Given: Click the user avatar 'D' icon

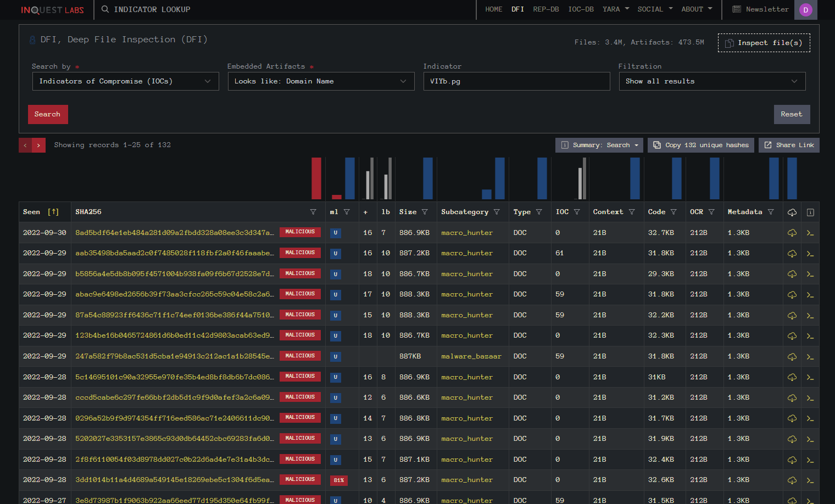Looking at the screenshot, I should pyautogui.click(x=805, y=10).
